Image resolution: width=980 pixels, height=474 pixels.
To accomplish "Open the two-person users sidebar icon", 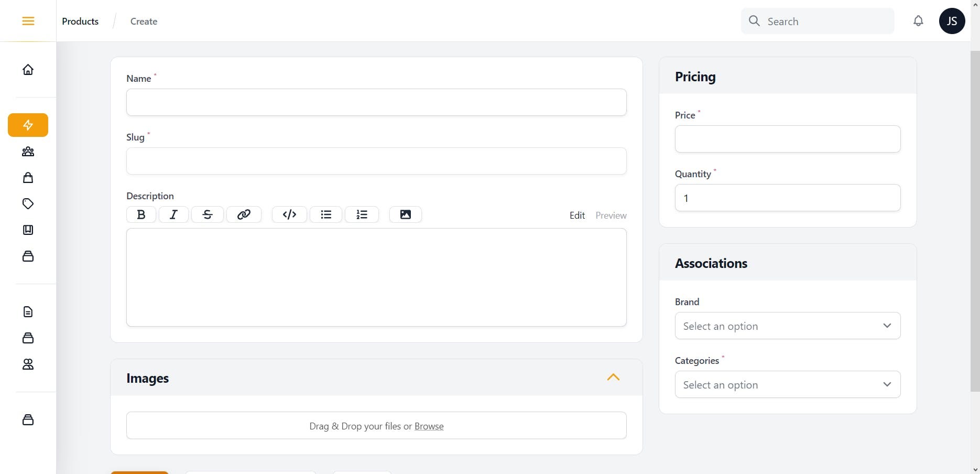I will 28,364.
